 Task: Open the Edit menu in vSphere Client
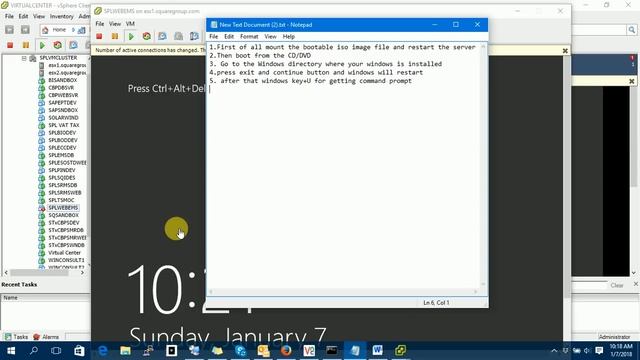pos(23,16)
